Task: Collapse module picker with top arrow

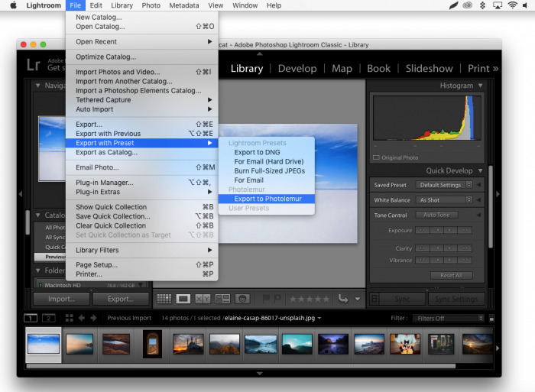Action: pyautogui.click(x=260, y=53)
